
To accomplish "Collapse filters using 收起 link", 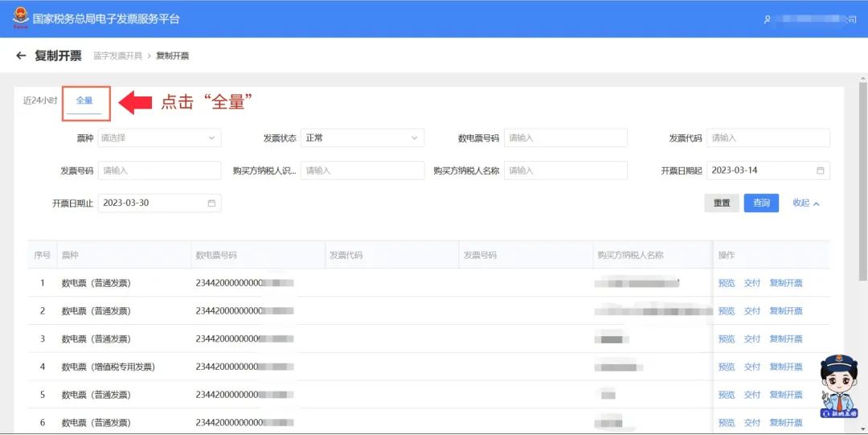I will [805, 203].
